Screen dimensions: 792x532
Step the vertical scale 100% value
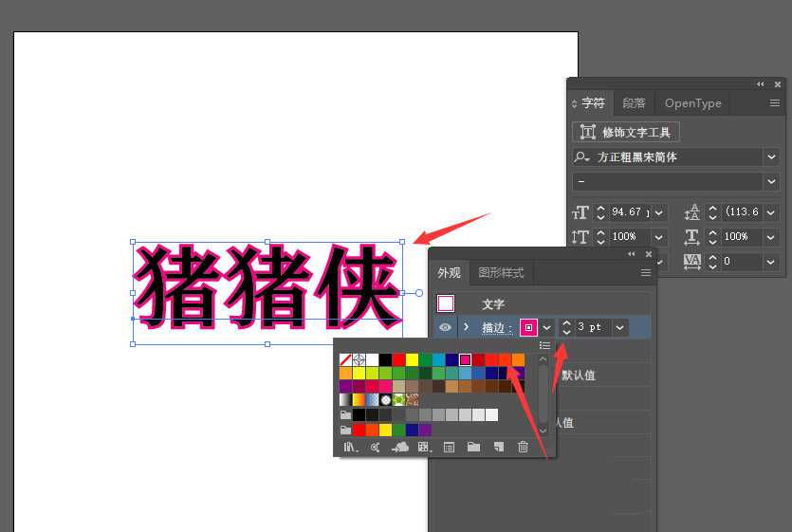click(x=600, y=236)
